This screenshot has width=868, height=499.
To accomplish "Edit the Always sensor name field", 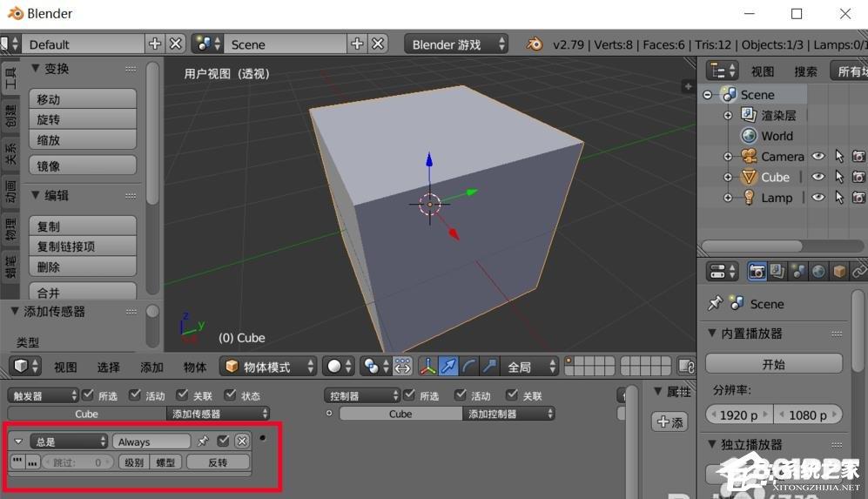I will pos(151,442).
